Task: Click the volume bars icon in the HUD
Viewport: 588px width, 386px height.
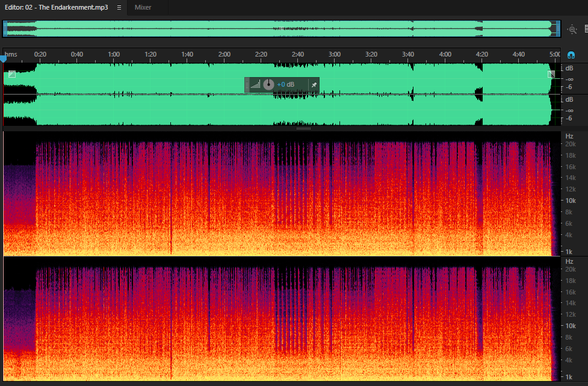Action: 255,85
